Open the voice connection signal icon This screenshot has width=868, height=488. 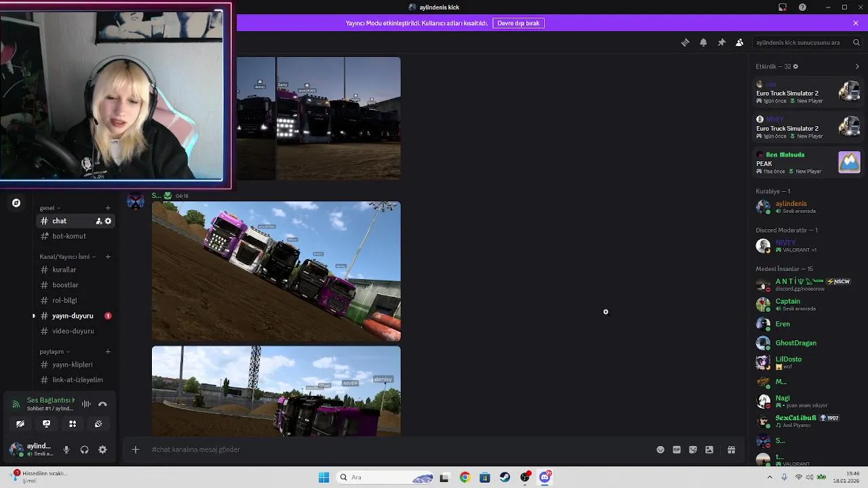pyautogui.click(x=16, y=404)
